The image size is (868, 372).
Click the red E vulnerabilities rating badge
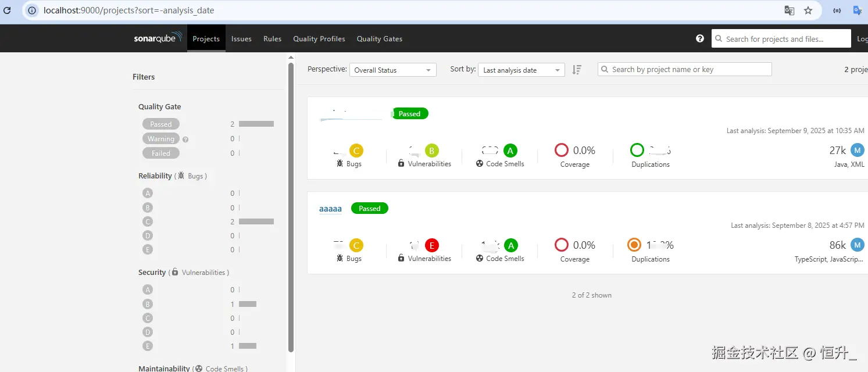[x=431, y=245]
